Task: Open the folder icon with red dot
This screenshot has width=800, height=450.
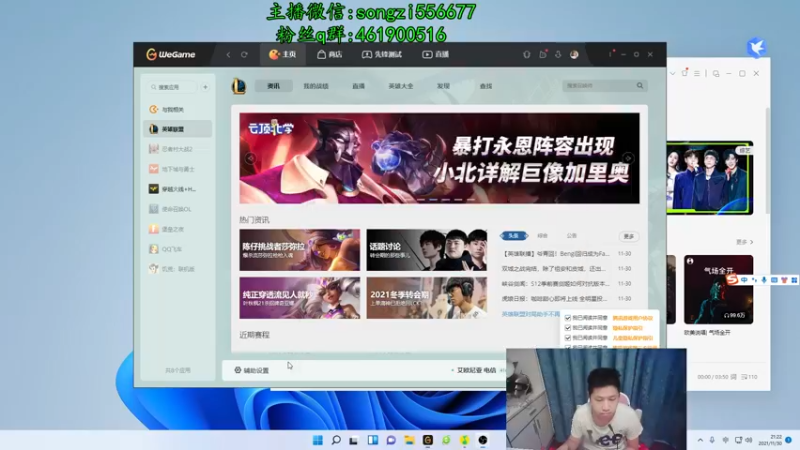Action: [x=543, y=54]
